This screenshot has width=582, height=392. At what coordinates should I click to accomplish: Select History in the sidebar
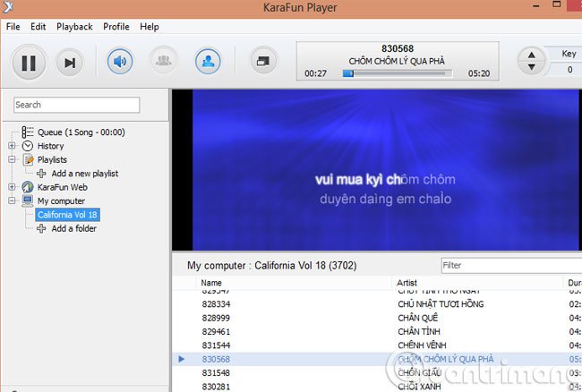point(50,146)
